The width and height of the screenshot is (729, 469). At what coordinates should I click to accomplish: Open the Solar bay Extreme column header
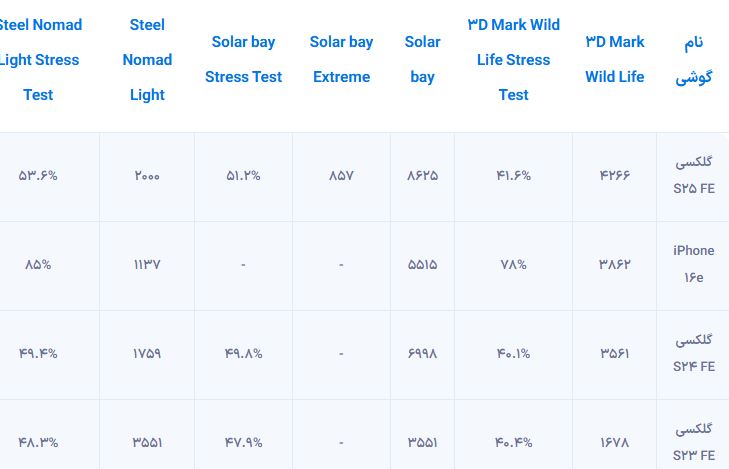point(341,59)
